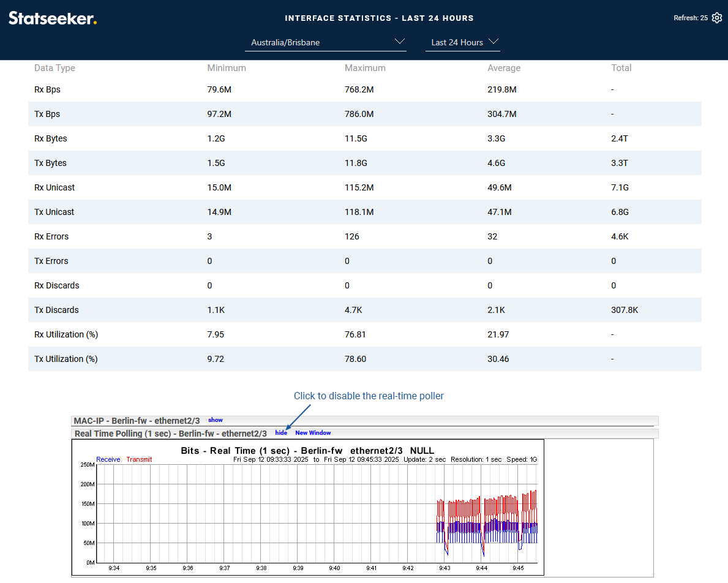Select the Tx Discards row label
The image size is (728, 583).
tap(56, 310)
